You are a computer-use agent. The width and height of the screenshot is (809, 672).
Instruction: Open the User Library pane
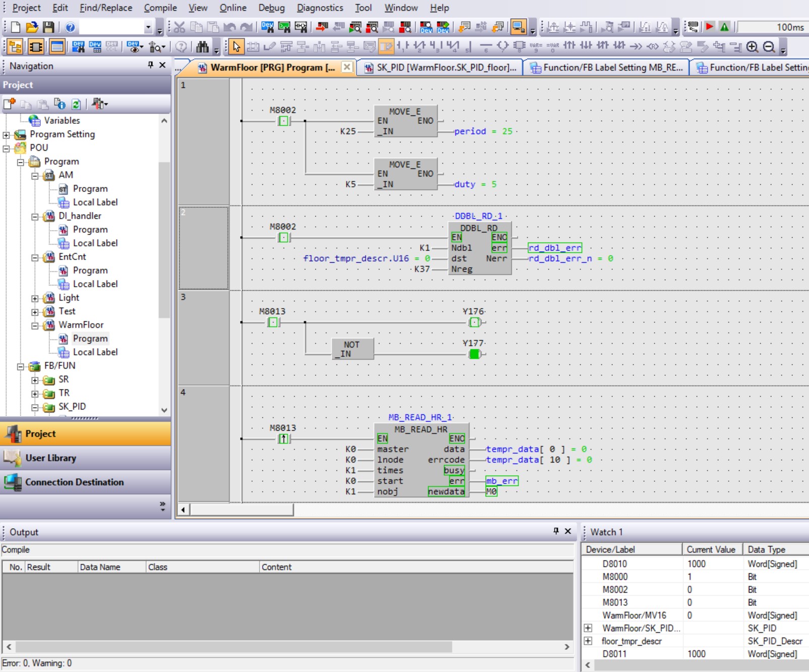pyautogui.click(x=50, y=458)
